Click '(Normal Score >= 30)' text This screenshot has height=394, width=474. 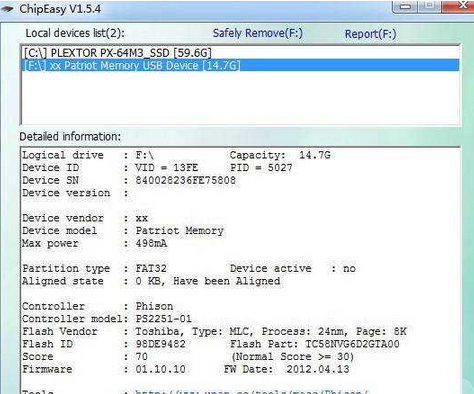(x=292, y=356)
